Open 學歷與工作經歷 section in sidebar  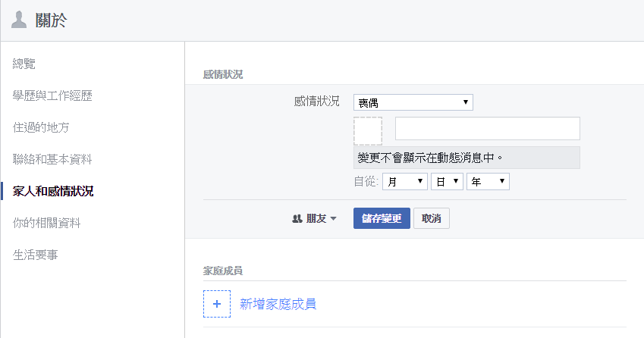pyautogui.click(x=52, y=95)
